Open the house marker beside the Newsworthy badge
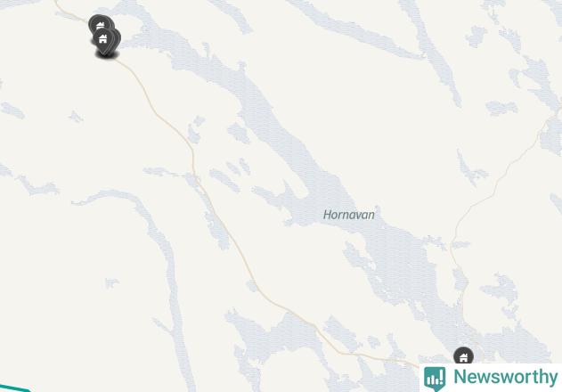Image resolution: width=562 pixels, height=392 pixels. (x=463, y=355)
